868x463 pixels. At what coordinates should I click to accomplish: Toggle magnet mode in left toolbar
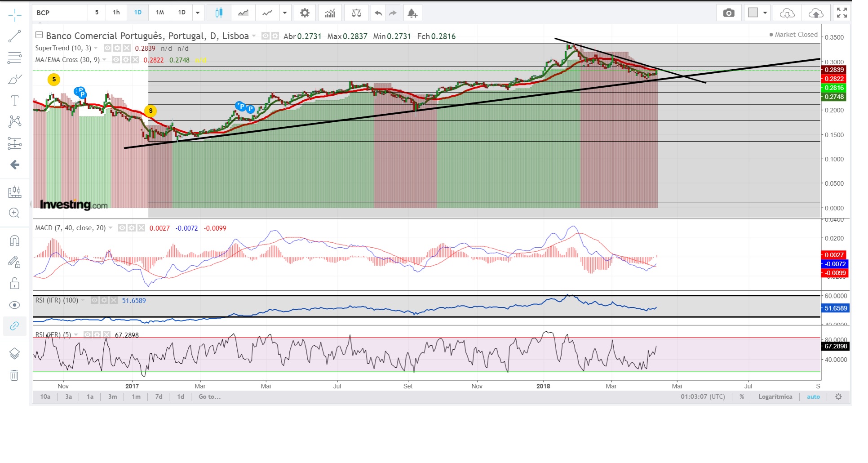(14, 241)
